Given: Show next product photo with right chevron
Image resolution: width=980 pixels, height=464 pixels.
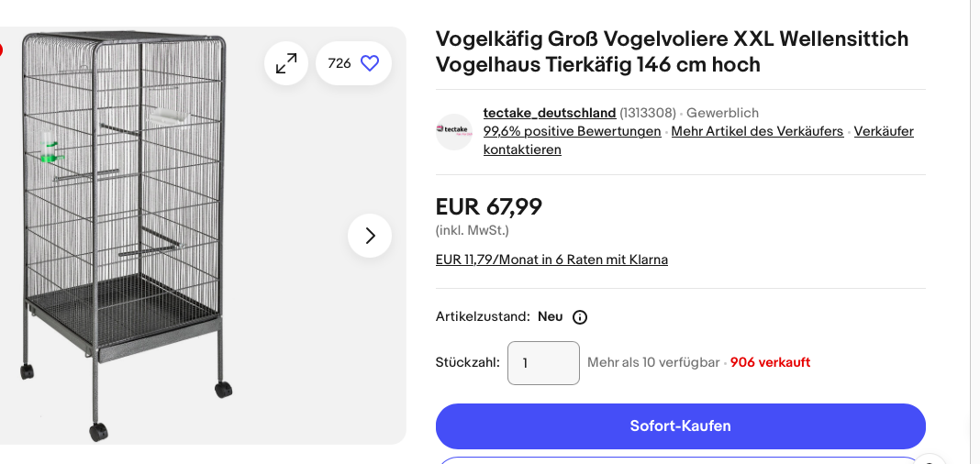Looking at the screenshot, I should coord(370,236).
